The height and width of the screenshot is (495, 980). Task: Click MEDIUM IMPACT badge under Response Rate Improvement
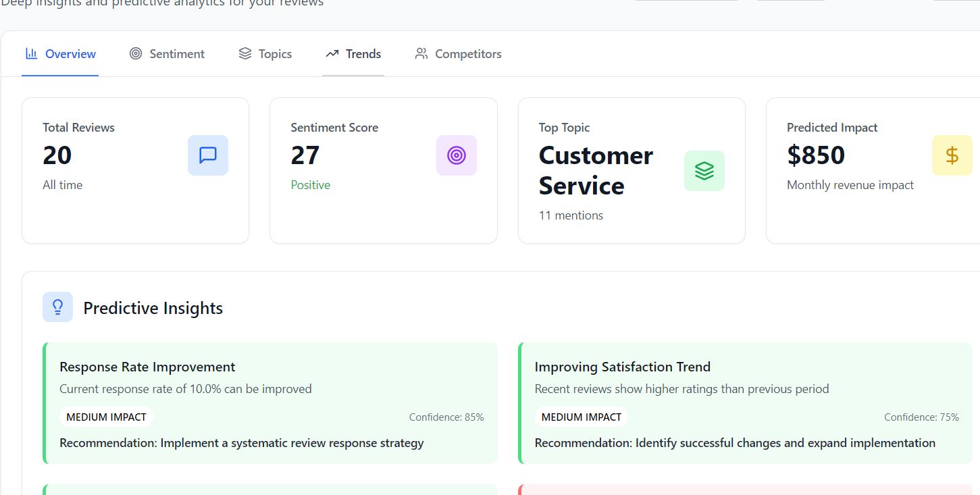[x=106, y=417]
